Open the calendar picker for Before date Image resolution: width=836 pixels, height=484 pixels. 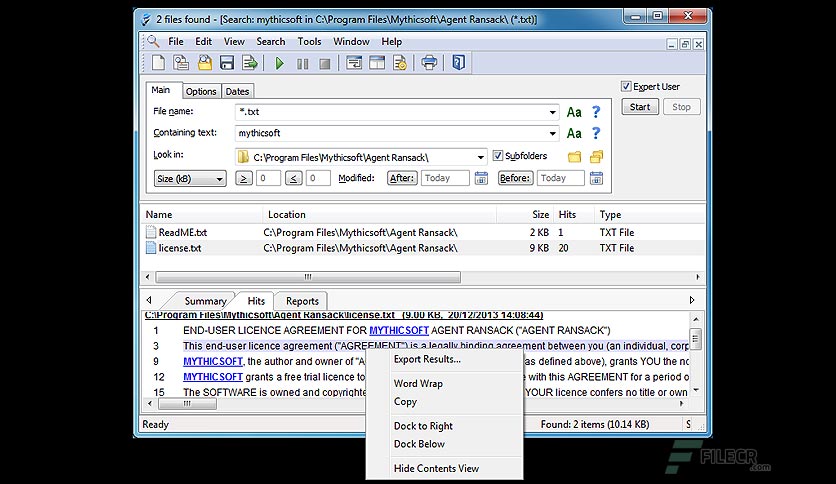[596, 178]
